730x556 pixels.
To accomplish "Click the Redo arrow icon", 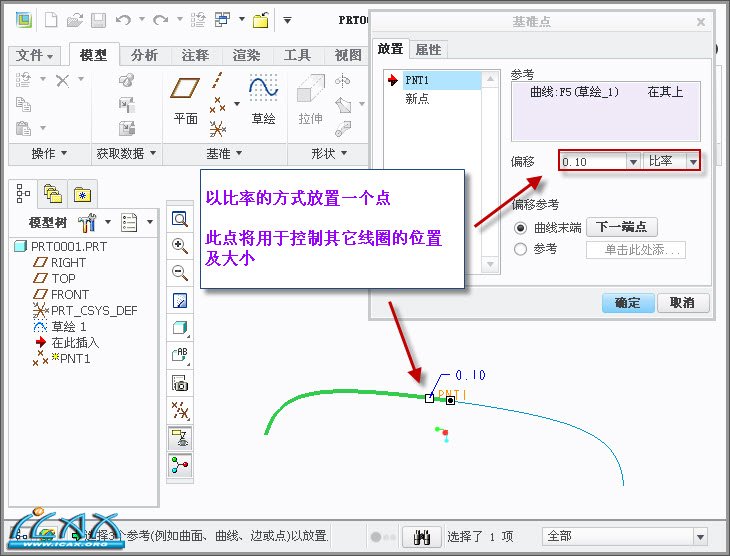I will point(161,20).
